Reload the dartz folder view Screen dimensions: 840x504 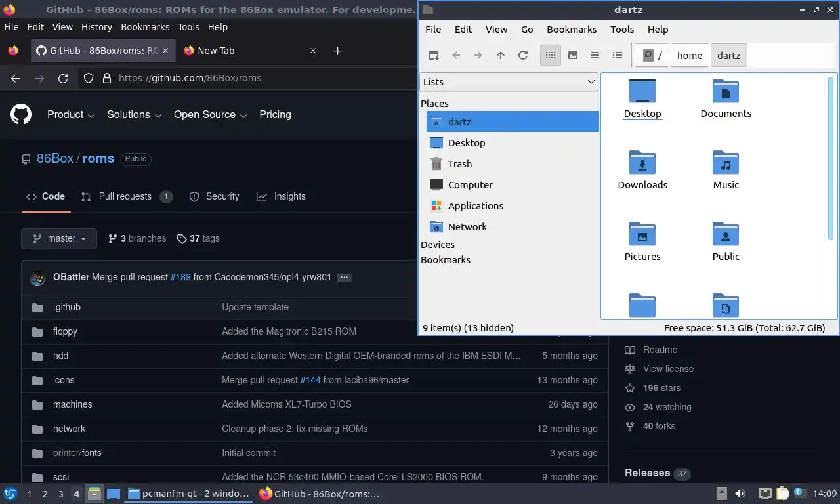pos(523,56)
